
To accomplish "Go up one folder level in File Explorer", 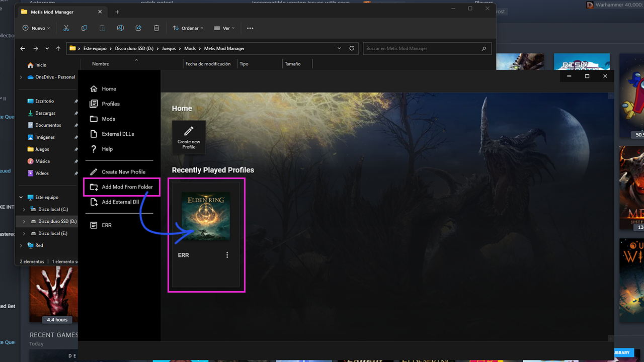I will tap(58, 49).
